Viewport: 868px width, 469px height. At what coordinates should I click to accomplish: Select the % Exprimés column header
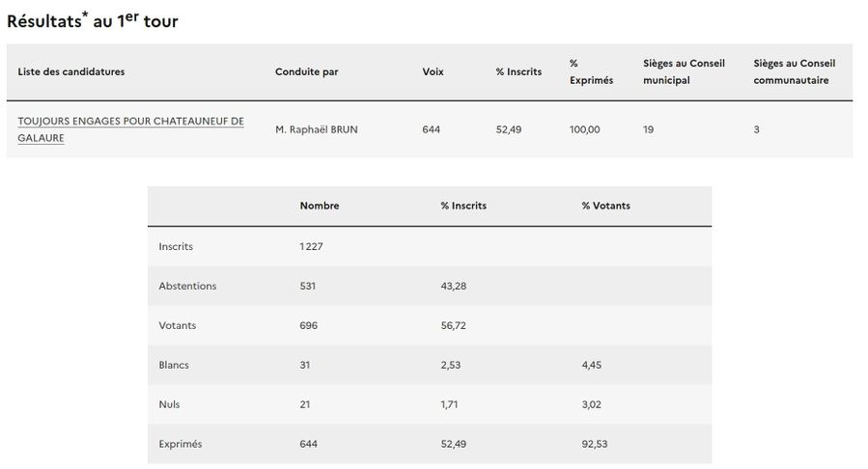coord(591,72)
